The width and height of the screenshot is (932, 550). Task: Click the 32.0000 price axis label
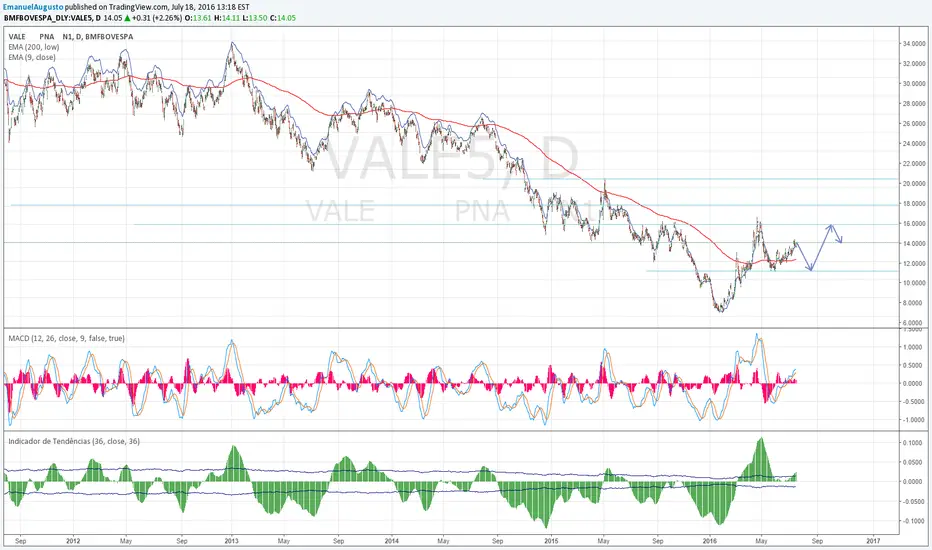(914, 63)
